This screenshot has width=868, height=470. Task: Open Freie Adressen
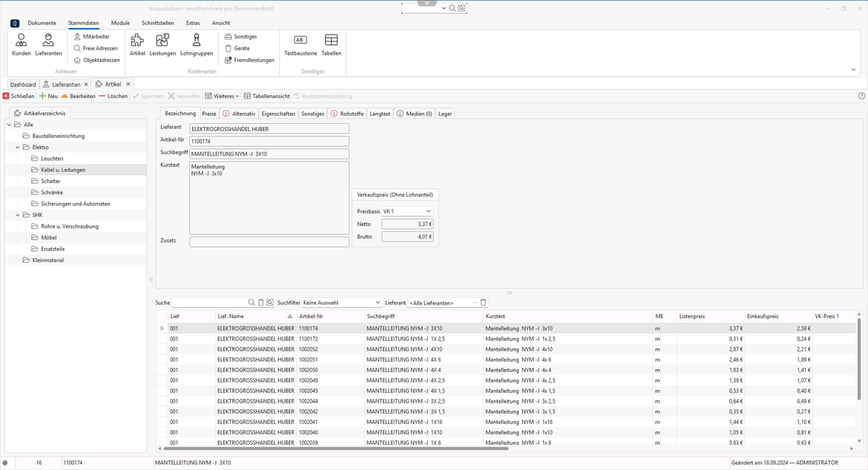96,48
